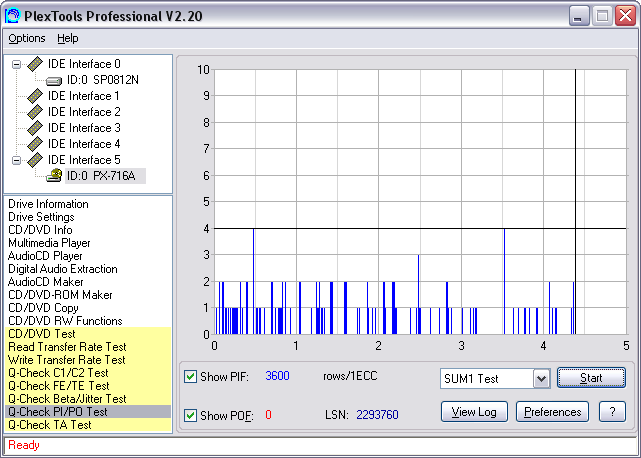Click the IDE Interface 3 chip icon

tap(35, 128)
